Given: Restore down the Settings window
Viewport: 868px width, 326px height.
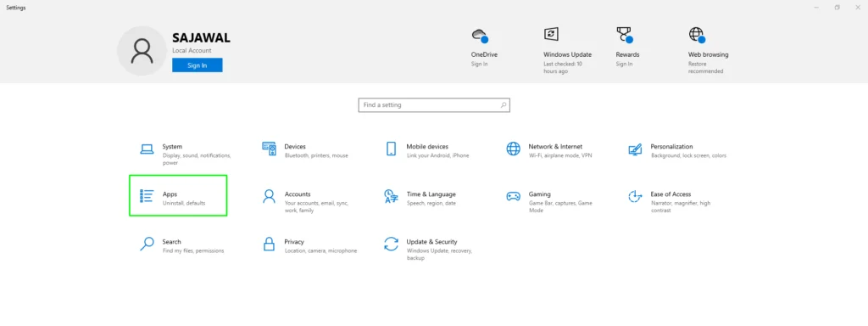Looking at the screenshot, I should (x=837, y=8).
